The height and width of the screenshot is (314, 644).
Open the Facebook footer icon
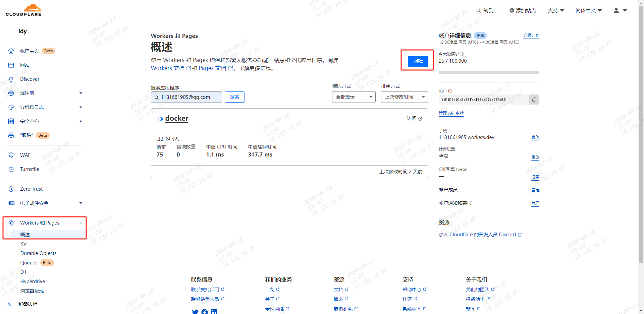click(x=205, y=312)
